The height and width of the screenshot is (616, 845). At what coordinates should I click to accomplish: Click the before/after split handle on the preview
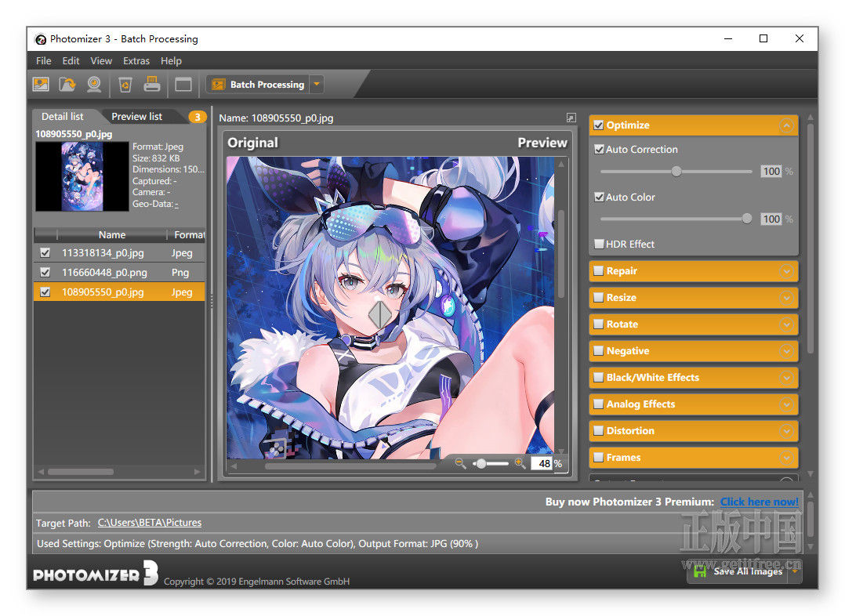coord(380,314)
